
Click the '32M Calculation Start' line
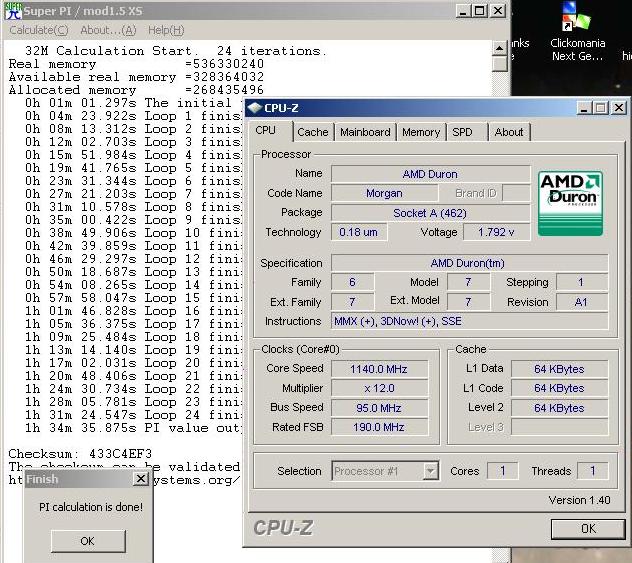pos(175,51)
